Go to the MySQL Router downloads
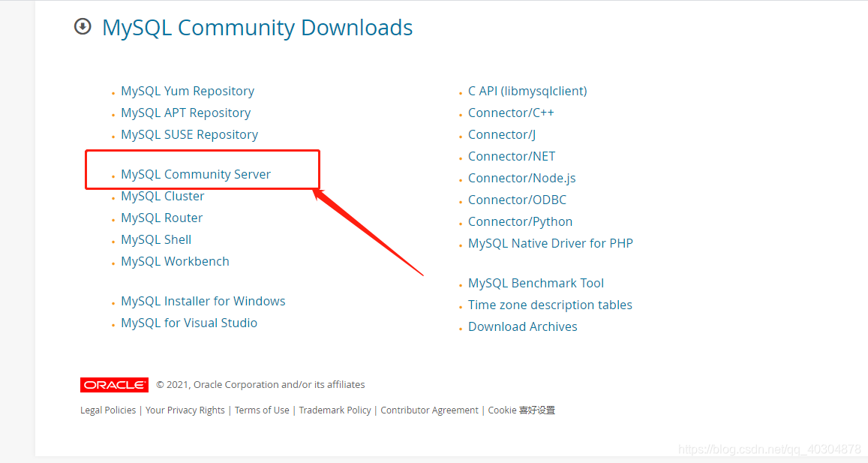Viewport: 868px width, 463px height. 161,218
